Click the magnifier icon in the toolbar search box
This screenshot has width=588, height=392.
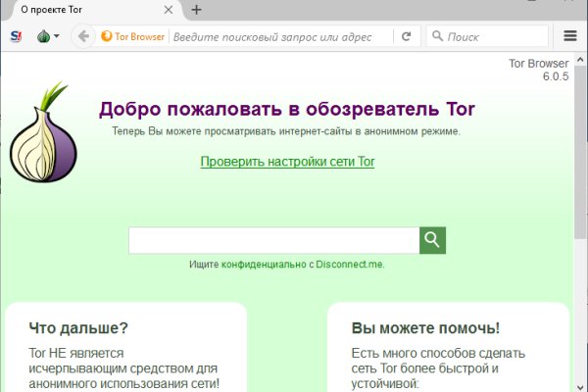(436, 36)
